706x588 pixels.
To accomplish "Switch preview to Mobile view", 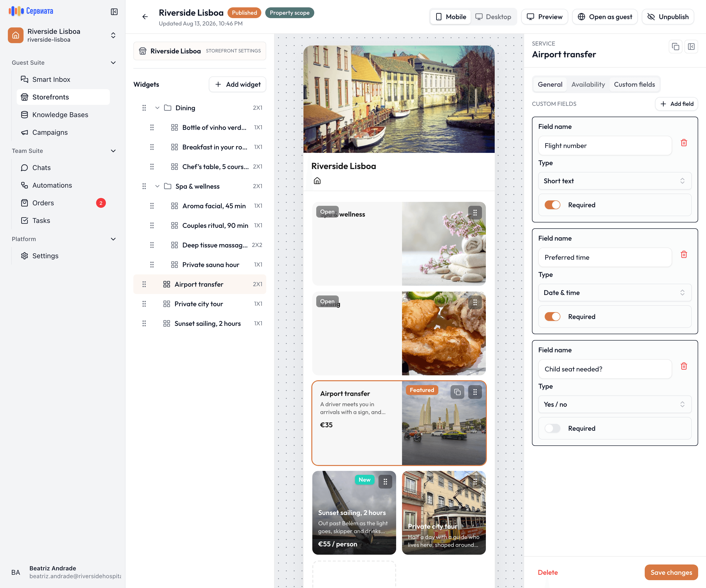I will point(451,17).
